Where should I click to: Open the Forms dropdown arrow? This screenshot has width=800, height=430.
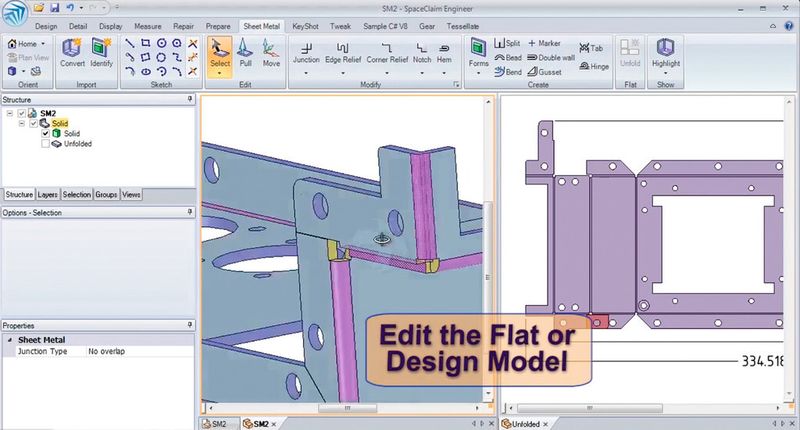pyautogui.click(x=479, y=73)
